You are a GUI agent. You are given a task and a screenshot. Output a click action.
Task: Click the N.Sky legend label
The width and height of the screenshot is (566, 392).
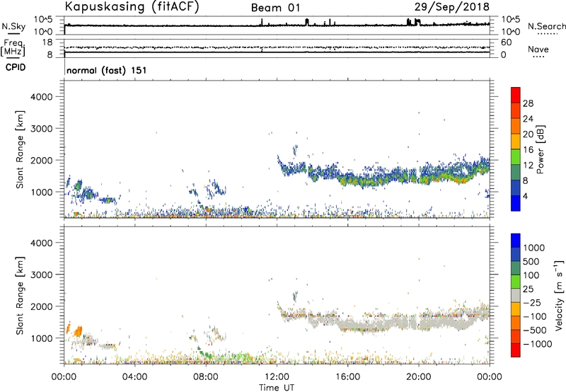13,26
